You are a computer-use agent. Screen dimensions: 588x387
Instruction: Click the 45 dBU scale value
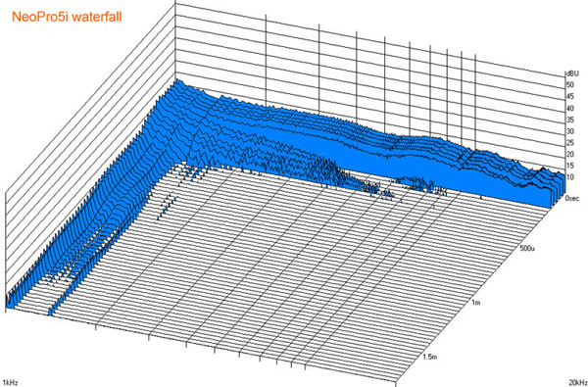(x=570, y=96)
